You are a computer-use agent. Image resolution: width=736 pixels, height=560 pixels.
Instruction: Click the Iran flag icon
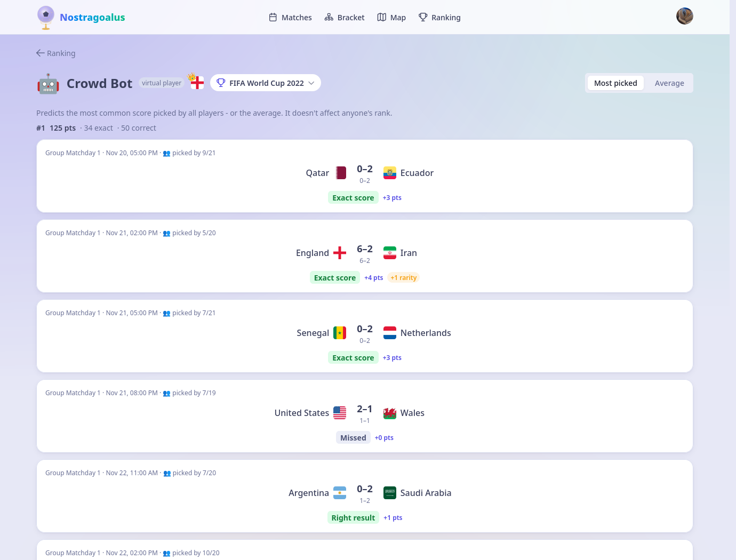390,253
